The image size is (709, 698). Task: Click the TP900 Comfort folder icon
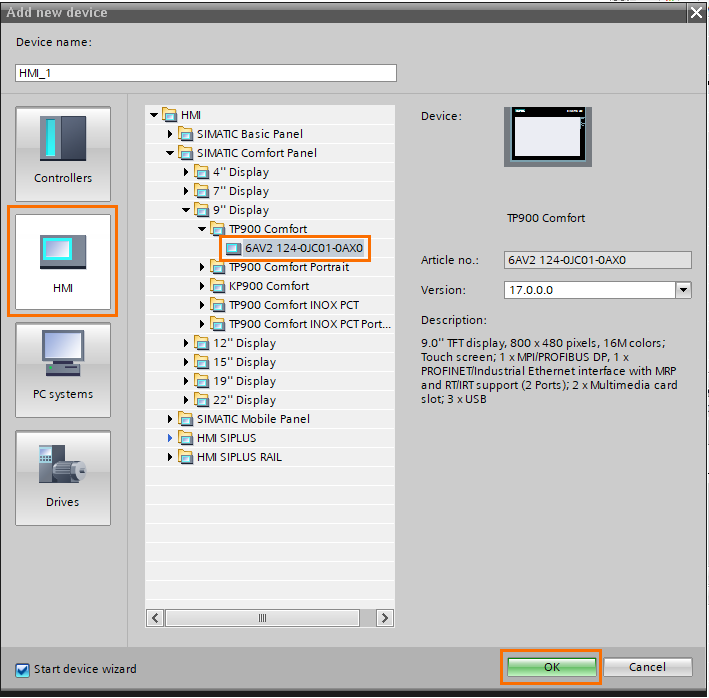click(217, 229)
